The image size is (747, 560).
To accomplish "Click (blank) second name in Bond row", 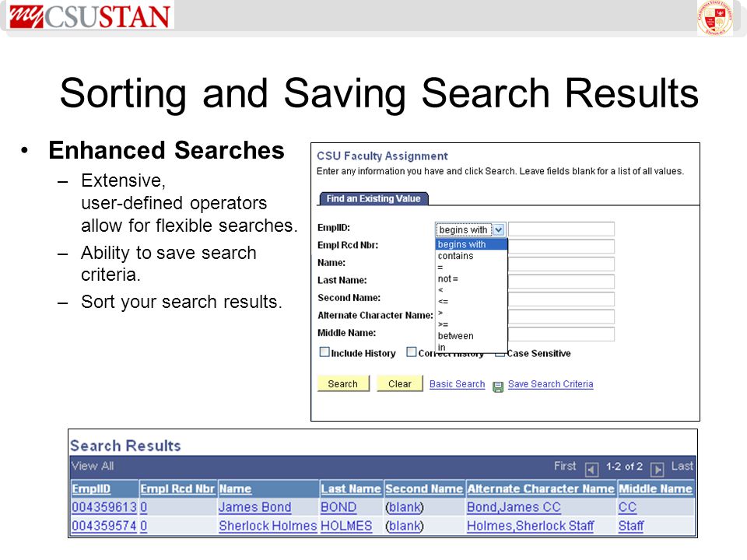I will pos(405,507).
